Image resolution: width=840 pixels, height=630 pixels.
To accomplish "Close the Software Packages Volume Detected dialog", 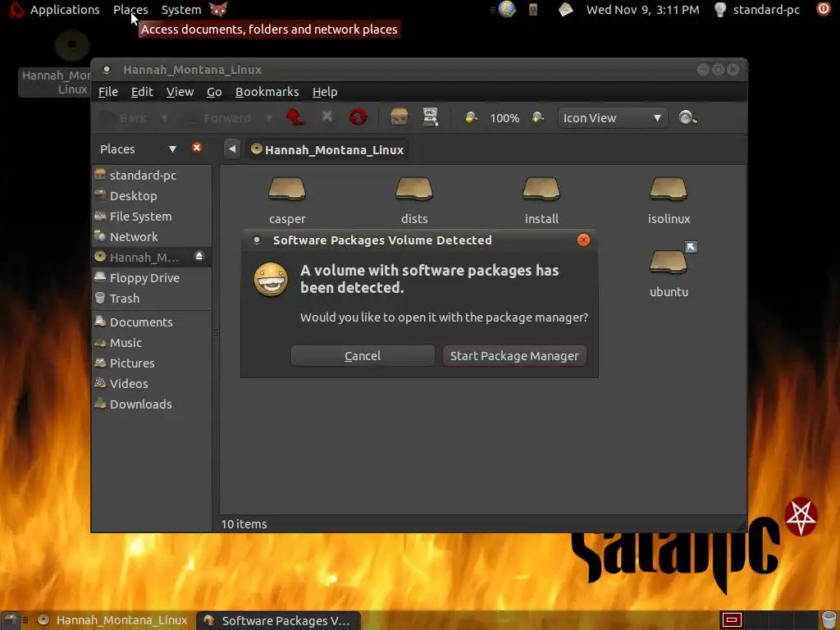I will [x=583, y=240].
